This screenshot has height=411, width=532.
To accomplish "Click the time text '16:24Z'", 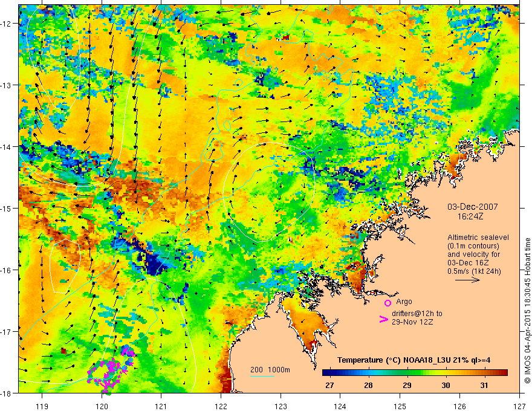I will (x=470, y=216).
